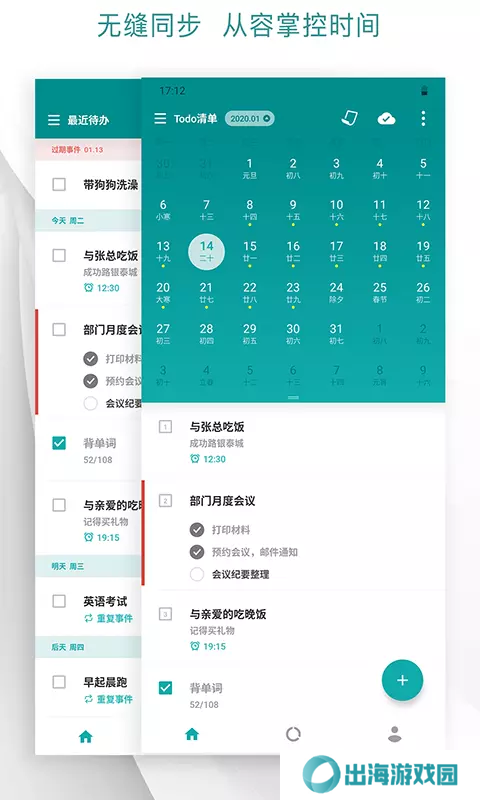Collapse calendar using the bottom handle bar
Viewport: 480px width, 800px height.
(x=293, y=397)
